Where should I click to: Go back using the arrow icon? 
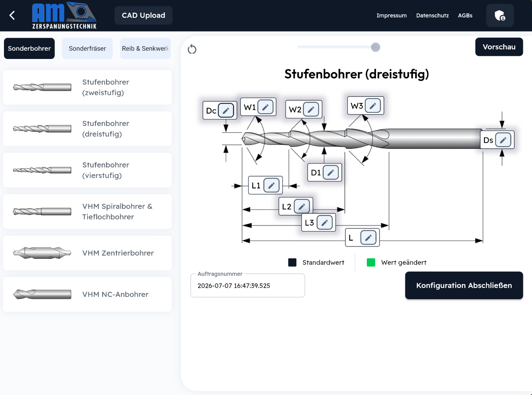(x=12, y=15)
